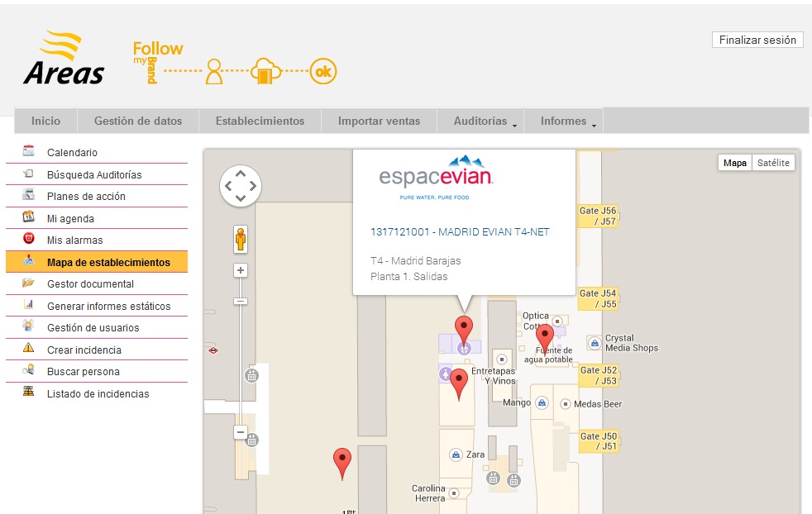Click the red metro station icon on the map

click(x=213, y=350)
